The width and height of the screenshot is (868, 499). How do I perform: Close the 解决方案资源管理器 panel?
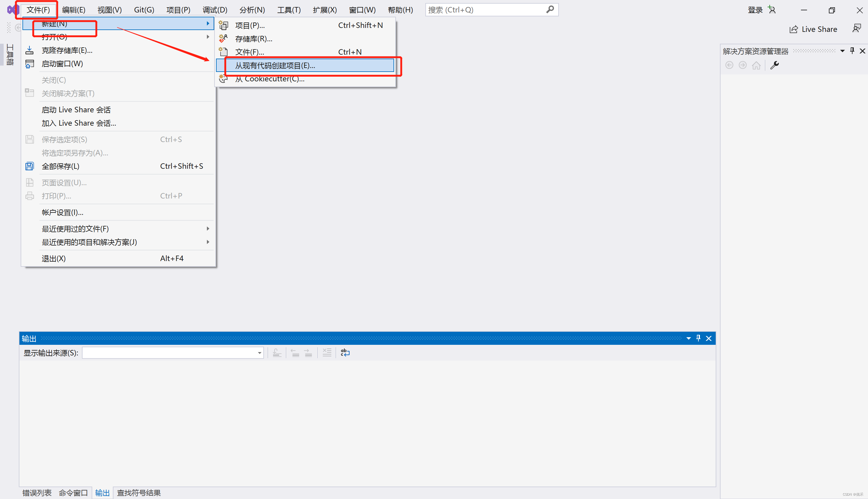862,51
